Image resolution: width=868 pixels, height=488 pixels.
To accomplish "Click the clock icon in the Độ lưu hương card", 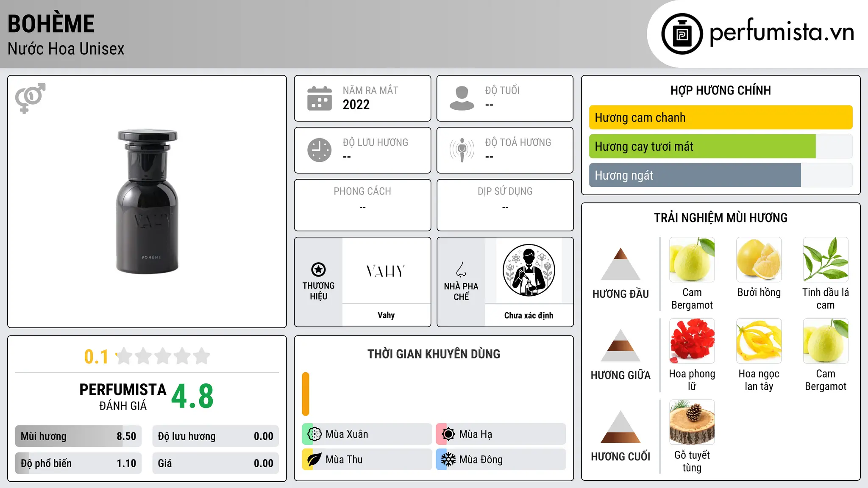I will 320,150.
